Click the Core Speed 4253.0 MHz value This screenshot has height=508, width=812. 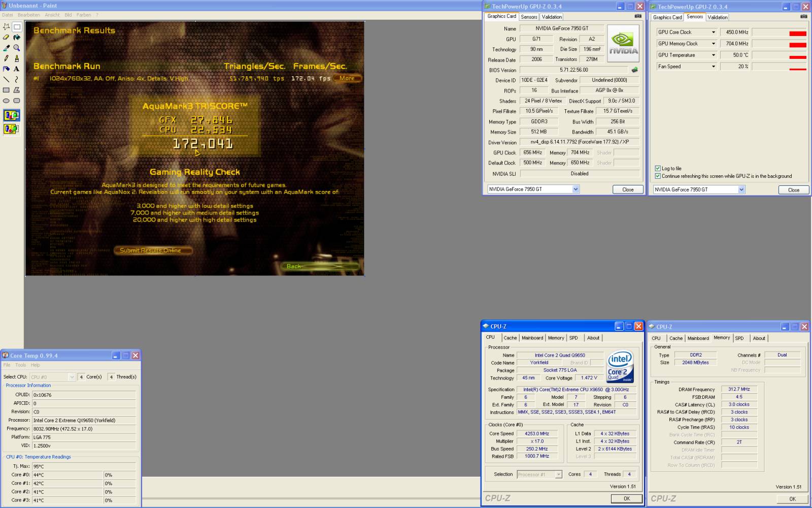click(x=537, y=434)
